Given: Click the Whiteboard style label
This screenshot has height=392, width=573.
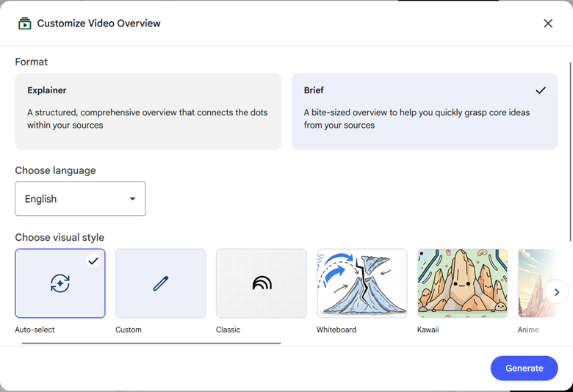Looking at the screenshot, I should (336, 330).
